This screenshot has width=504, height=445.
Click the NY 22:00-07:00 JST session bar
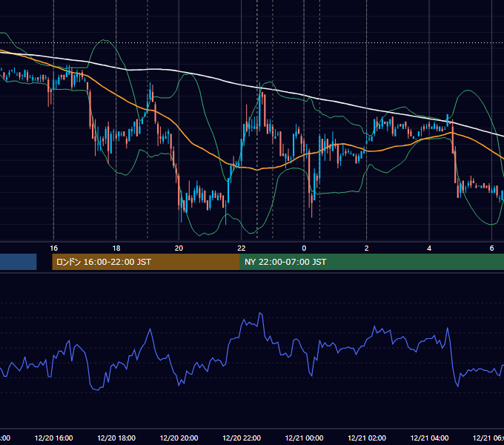coord(372,262)
